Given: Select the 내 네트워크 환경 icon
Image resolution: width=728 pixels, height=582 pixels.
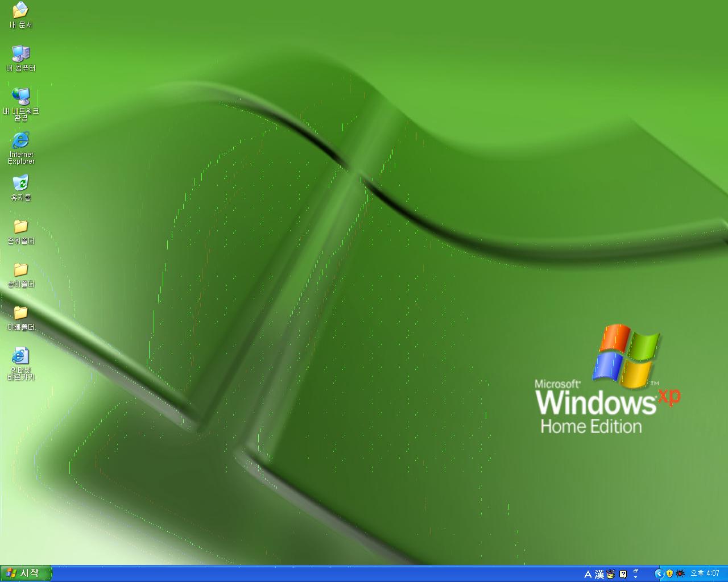Looking at the screenshot, I should point(21,105).
